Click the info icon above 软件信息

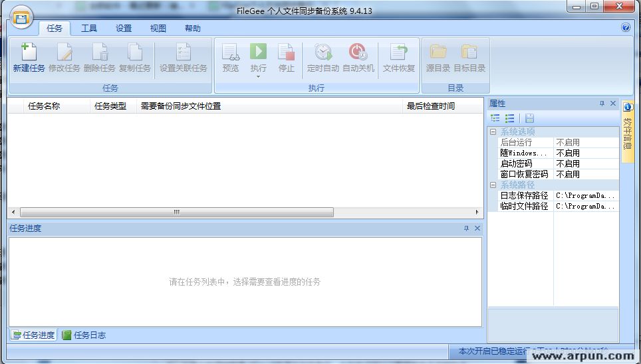(x=628, y=107)
